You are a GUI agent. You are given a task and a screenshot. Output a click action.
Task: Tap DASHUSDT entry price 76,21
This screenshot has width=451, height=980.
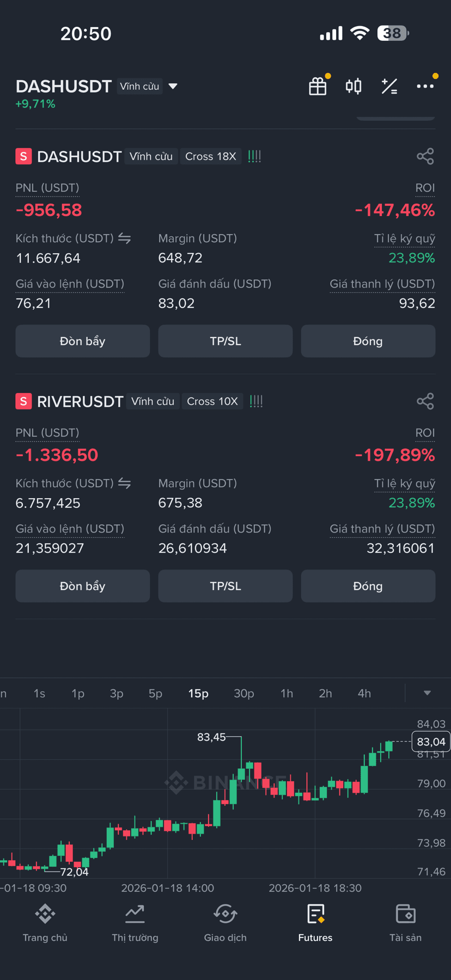click(33, 303)
